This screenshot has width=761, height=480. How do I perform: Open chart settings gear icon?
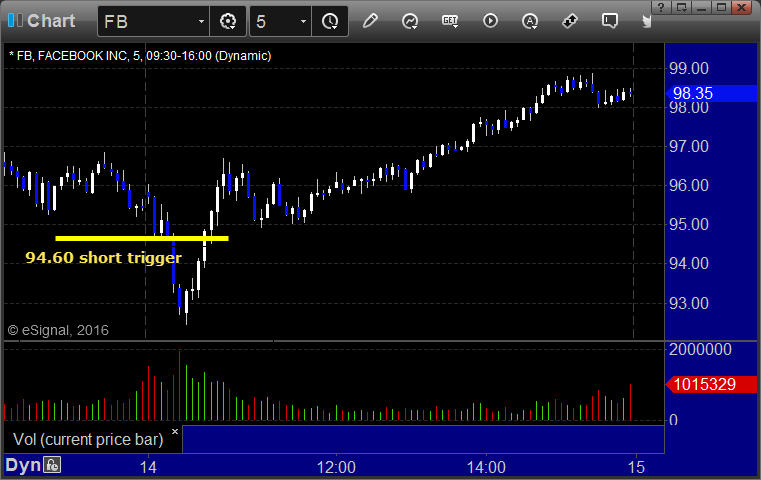(x=228, y=21)
